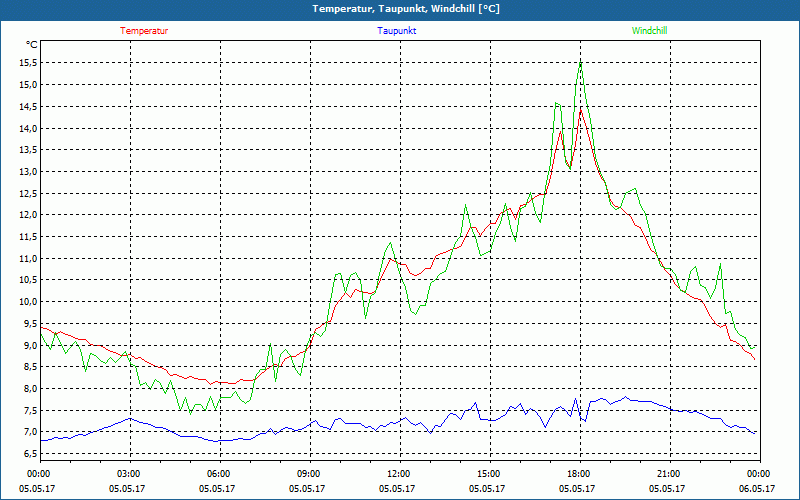Screen dimensions: 800x500
Task: Click the 15,5 y-axis value
Action: pos(28,63)
